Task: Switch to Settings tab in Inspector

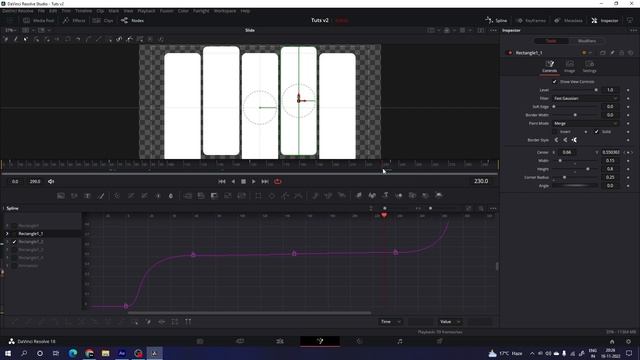Action: coord(589,67)
